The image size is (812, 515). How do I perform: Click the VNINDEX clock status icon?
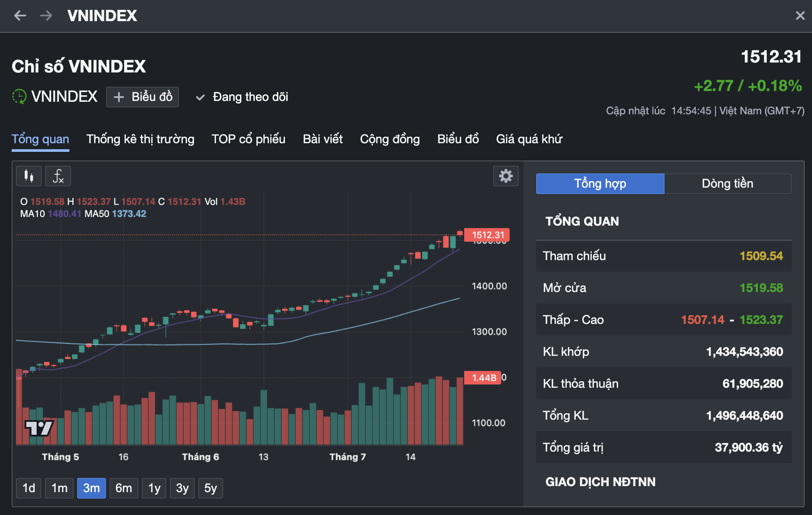click(x=19, y=97)
